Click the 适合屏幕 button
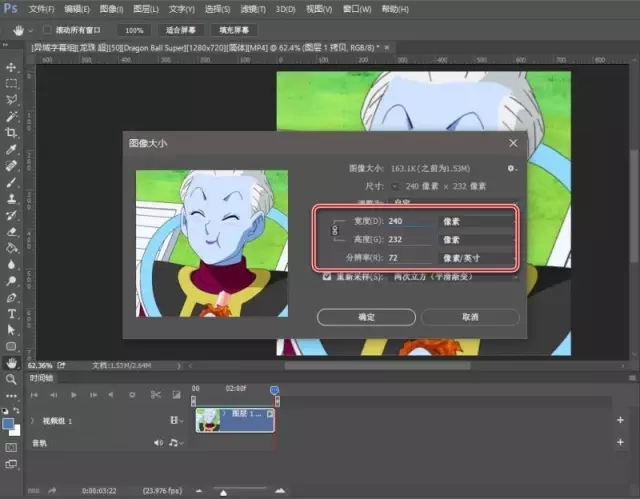This screenshot has width=640, height=499. point(181,30)
